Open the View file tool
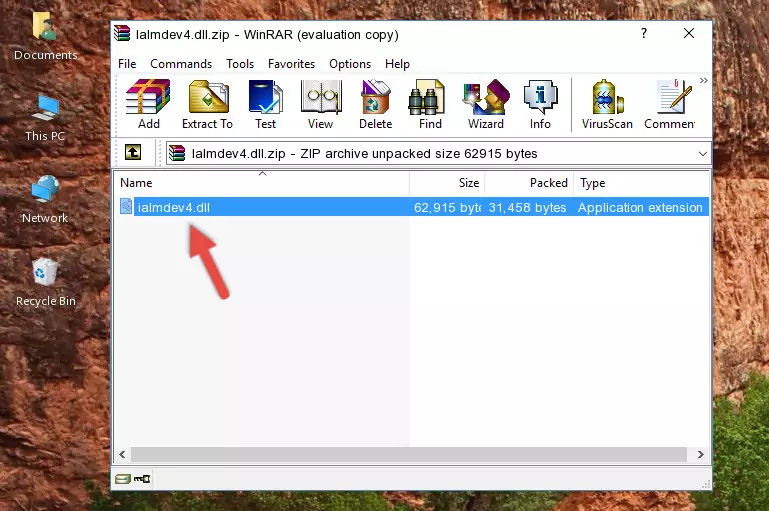 pyautogui.click(x=321, y=104)
